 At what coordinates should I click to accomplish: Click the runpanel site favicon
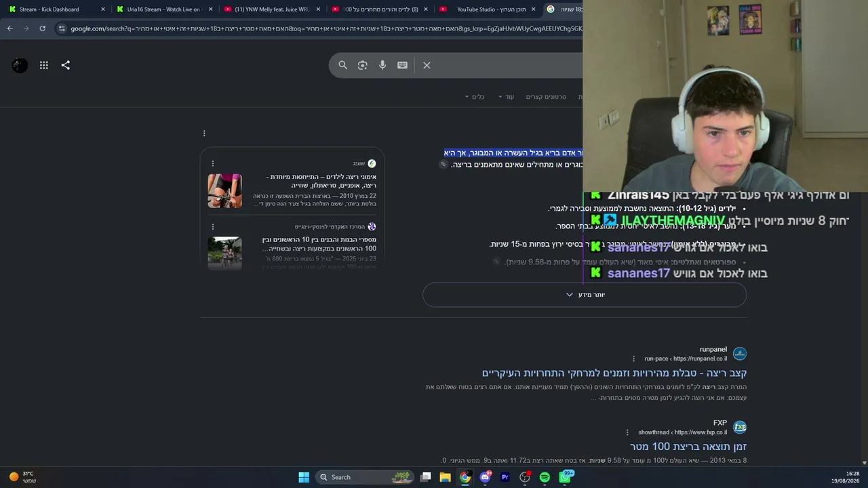click(x=740, y=354)
